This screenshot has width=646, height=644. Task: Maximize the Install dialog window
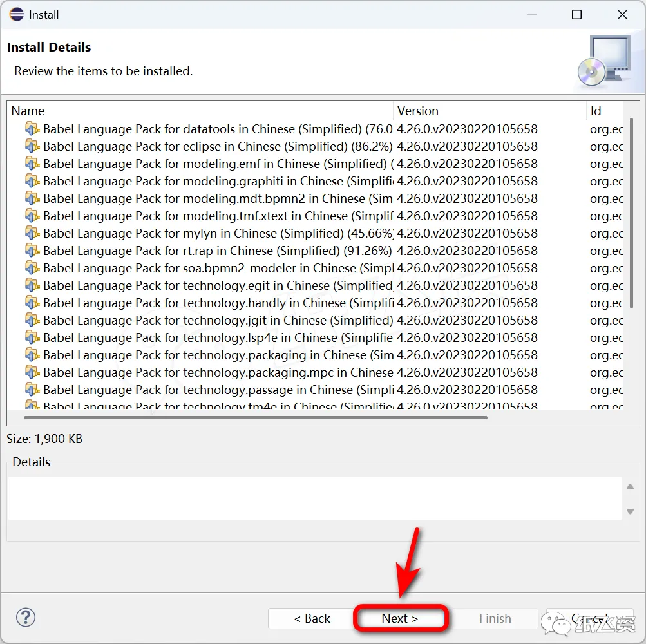(577, 15)
